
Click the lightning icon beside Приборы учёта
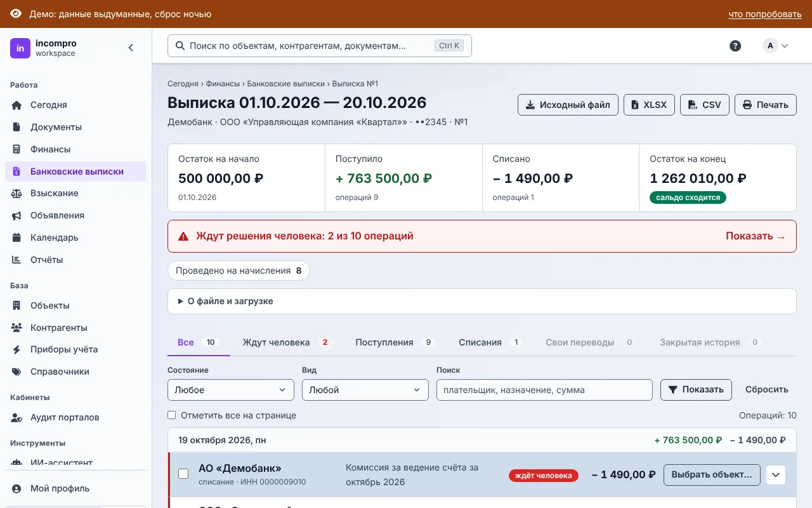[x=17, y=349]
